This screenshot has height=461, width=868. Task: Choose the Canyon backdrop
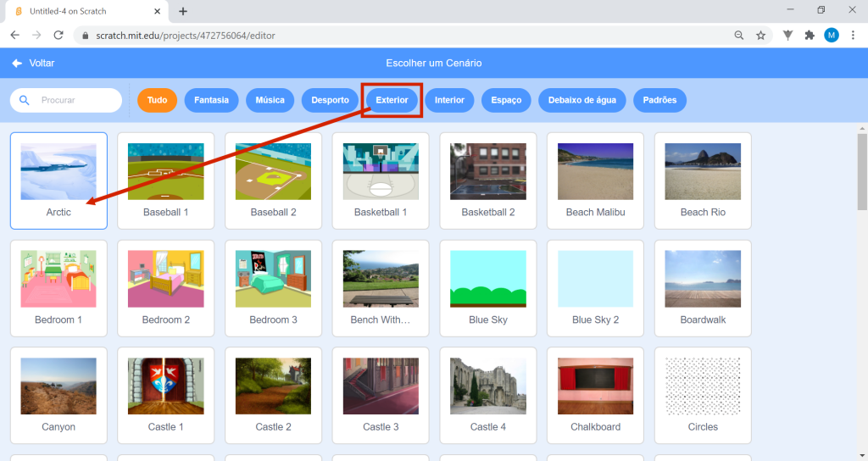tap(58, 395)
